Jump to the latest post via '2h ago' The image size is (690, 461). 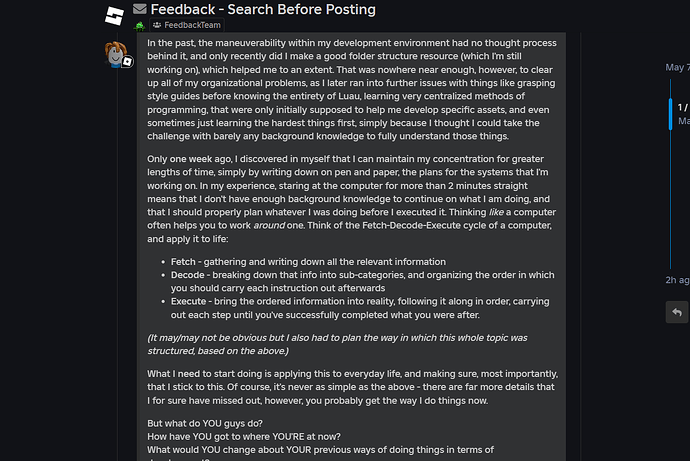[677, 280]
